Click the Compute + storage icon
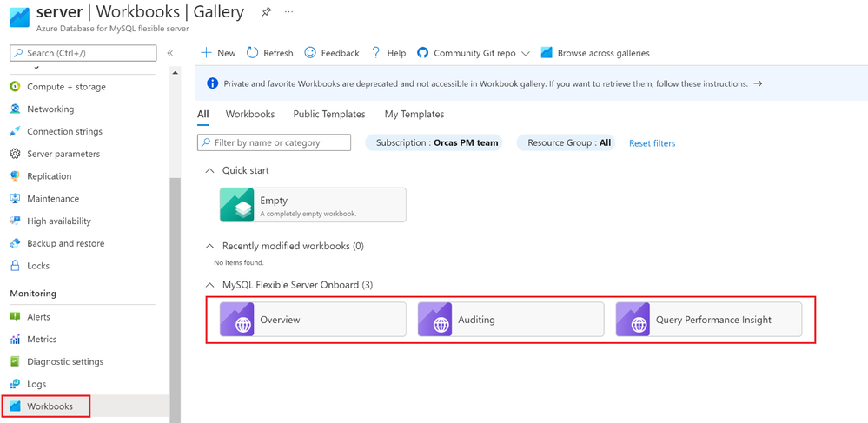Screen dimensions: 868x423 pyautogui.click(x=16, y=86)
